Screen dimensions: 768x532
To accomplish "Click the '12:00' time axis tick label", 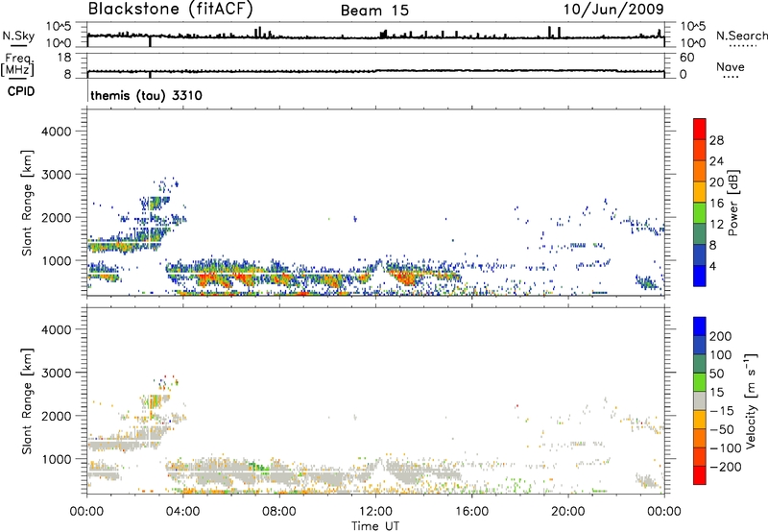I will 375,512.
